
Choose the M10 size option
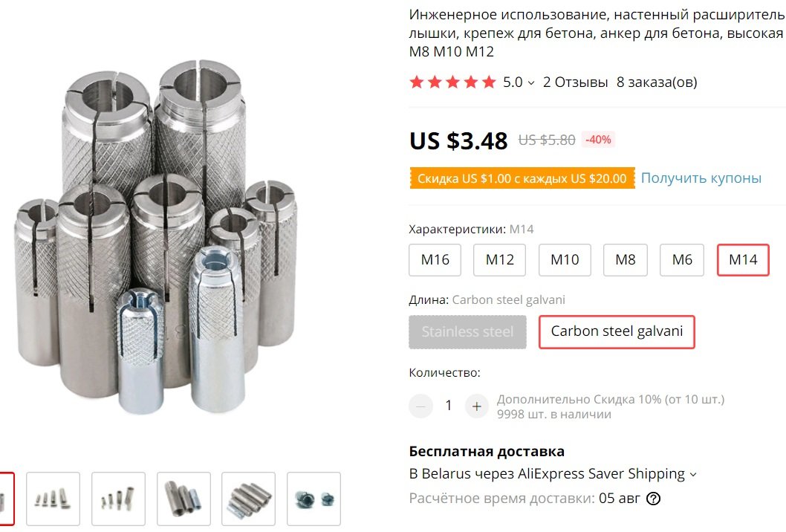(565, 260)
